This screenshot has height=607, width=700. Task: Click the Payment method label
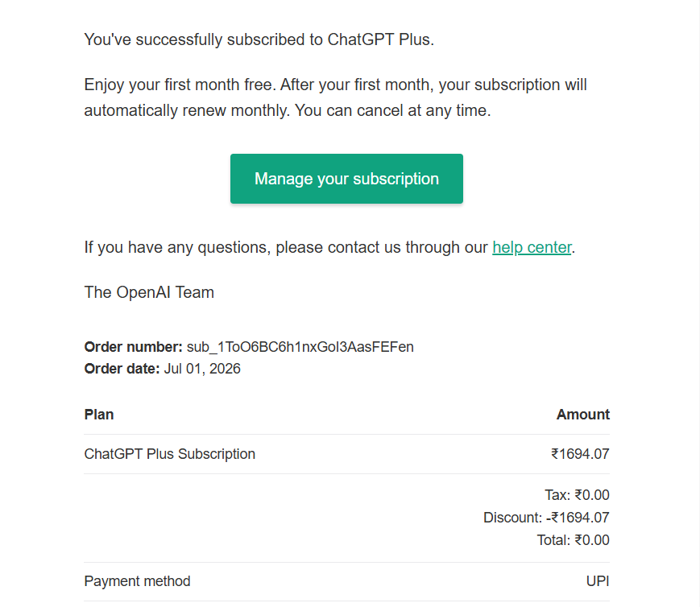click(x=137, y=581)
